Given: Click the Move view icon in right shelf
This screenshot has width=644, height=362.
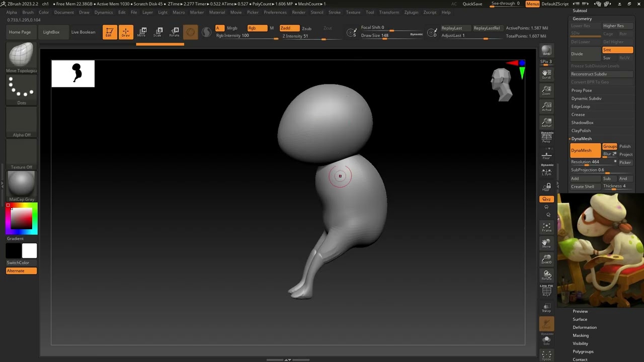Looking at the screenshot, I should point(546,243).
